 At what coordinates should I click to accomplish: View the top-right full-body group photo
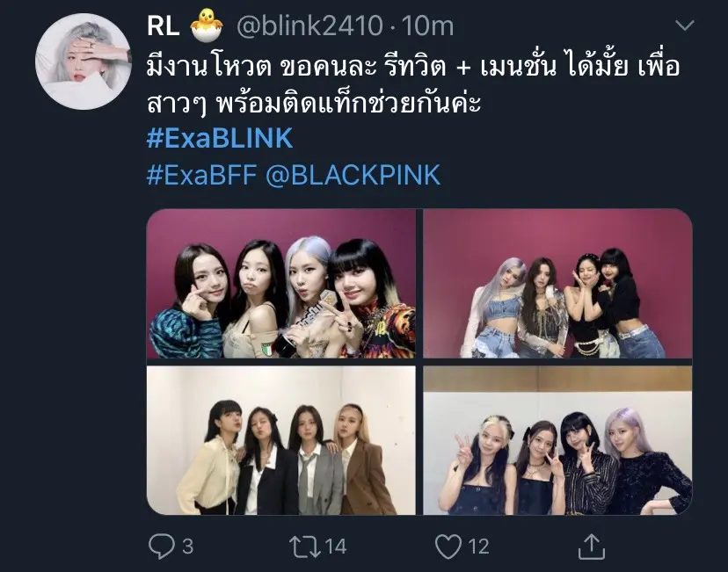point(557,284)
